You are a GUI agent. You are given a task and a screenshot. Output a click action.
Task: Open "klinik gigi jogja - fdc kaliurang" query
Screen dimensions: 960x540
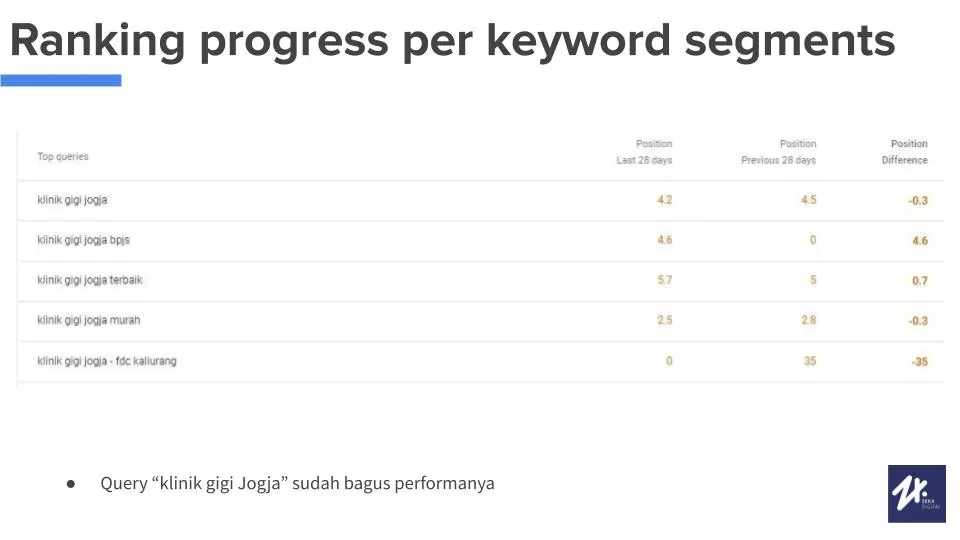pos(107,361)
